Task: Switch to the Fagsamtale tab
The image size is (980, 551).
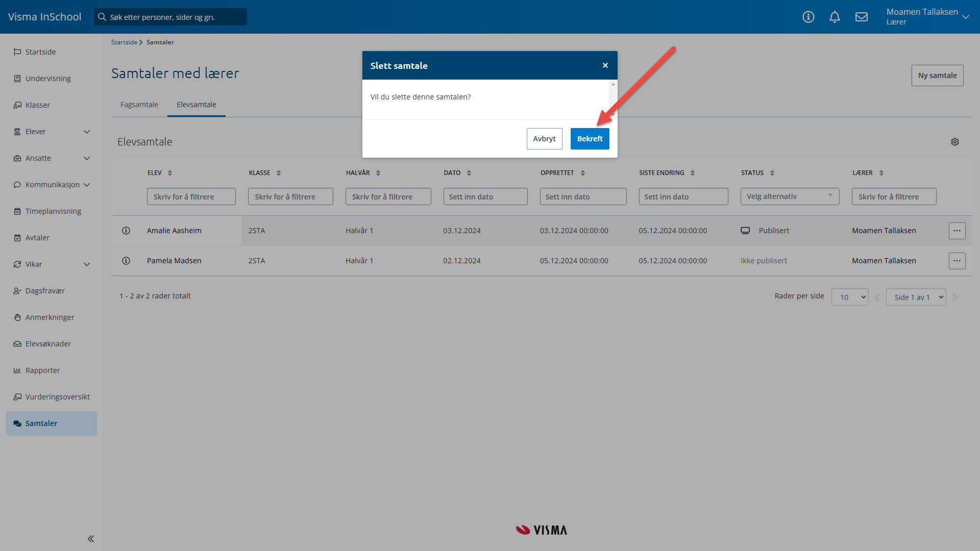Action: click(139, 105)
